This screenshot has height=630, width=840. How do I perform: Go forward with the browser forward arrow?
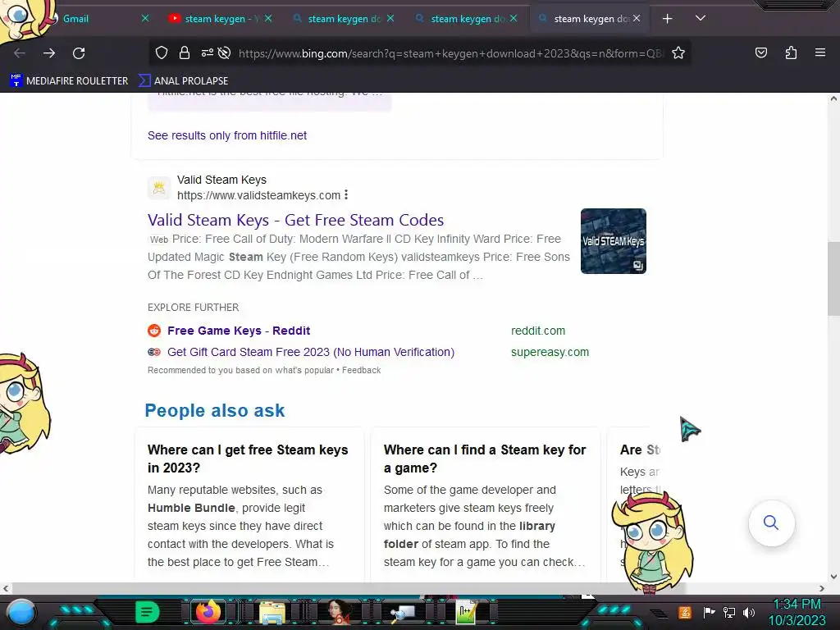coord(49,53)
